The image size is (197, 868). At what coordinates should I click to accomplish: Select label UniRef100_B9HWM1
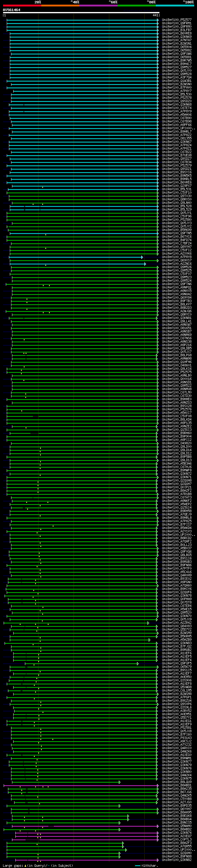[x=177, y=758]
